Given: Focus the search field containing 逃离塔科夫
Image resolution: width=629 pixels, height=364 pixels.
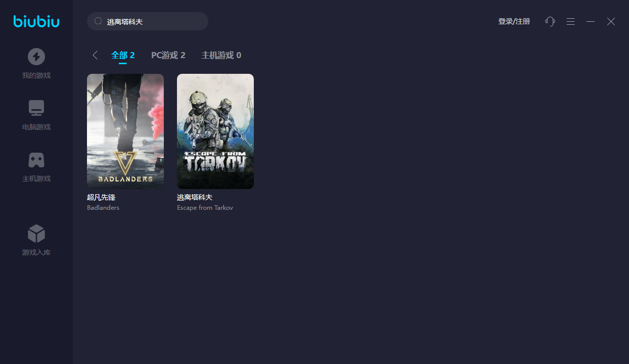Looking at the screenshot, I should 148,21.
